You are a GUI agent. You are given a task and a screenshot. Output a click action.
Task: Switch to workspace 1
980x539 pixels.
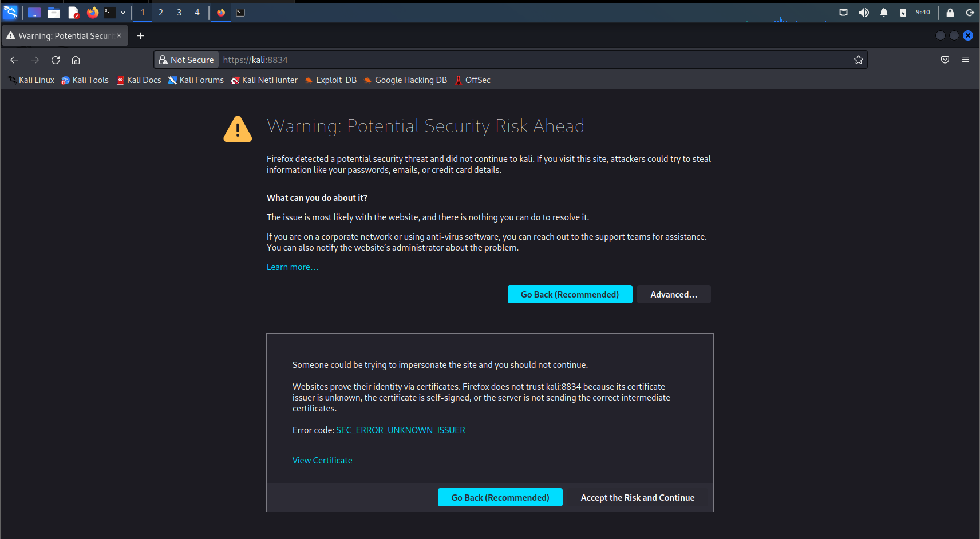click(x=143, y=12)
